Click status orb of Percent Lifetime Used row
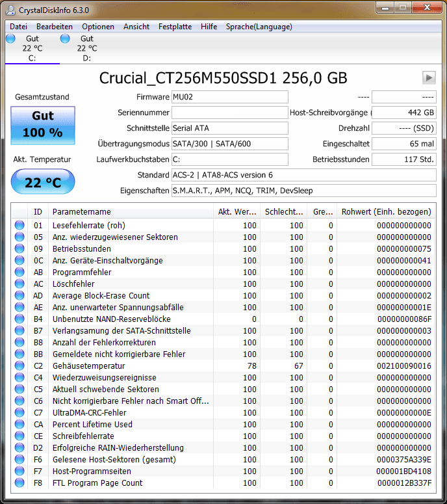447x504 pixels. tap(19, 424)
